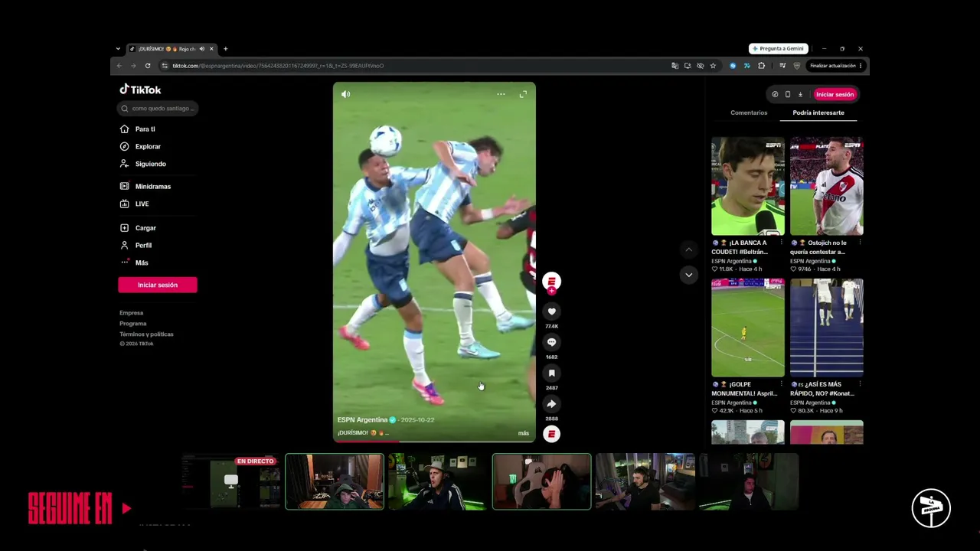Mute the tab using its speaker icon

[x=202, y=49]
